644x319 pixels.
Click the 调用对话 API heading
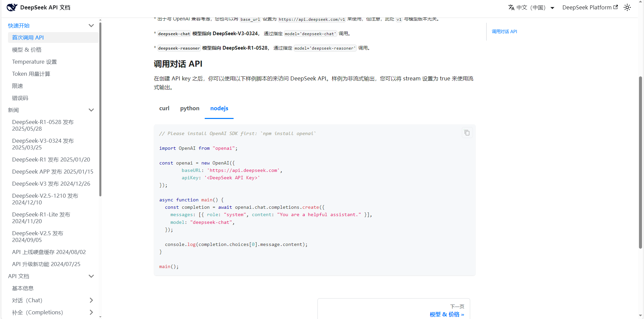click(178, 64)
